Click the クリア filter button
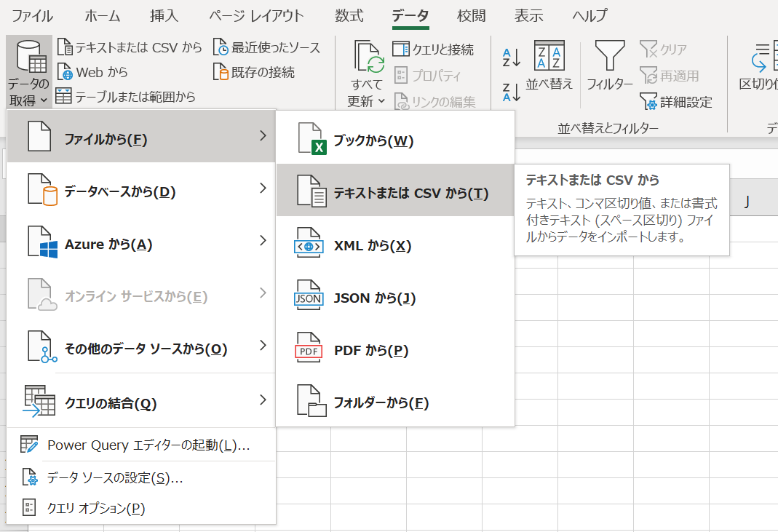The height and width of the screenshot is (532, 778). pyautogui.click(x=664, y=49)
